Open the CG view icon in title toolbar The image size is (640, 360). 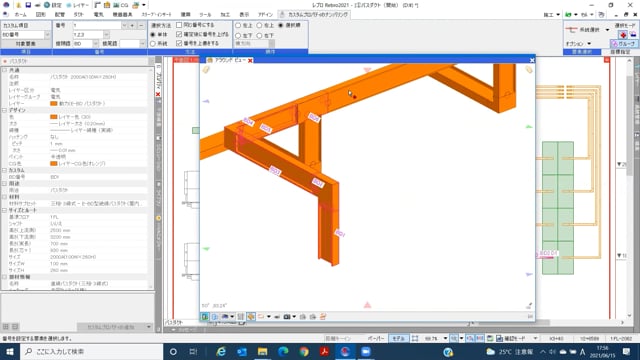(x=121, y=5)
